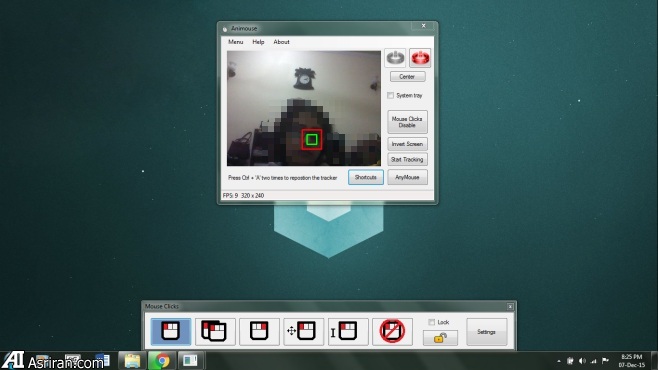Viewport: 658px width, 370px height.
Task: Select the right-click mouse mode icon
Action: pos(259,331)
